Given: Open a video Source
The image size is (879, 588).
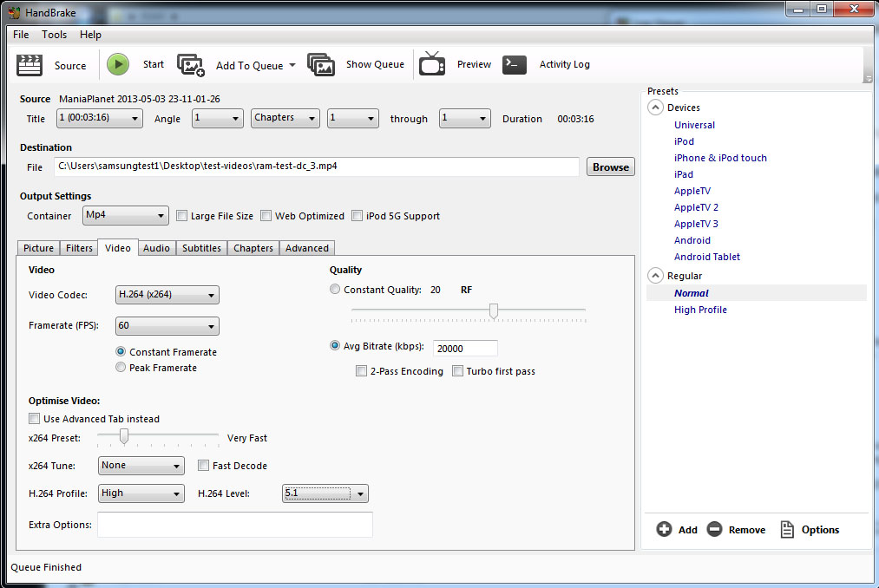Looking at the screenshot, I should click(54, 64).
